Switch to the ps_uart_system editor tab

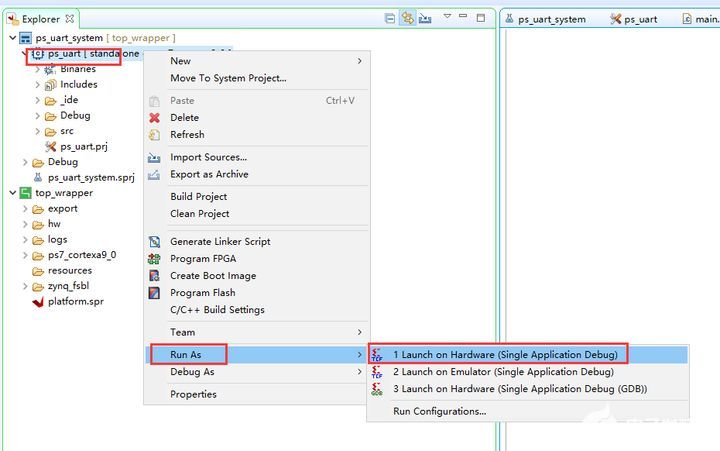tap(546, 19)
